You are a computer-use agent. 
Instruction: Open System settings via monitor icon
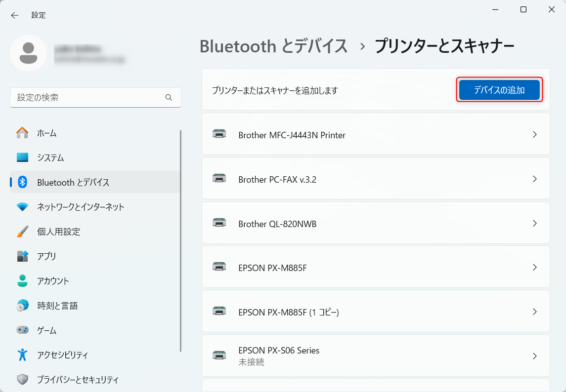22,158
